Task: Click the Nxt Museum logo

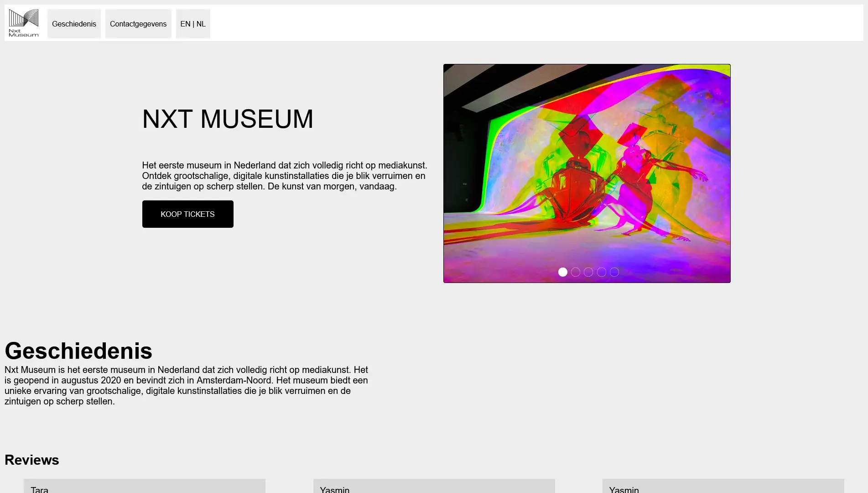Action: pos(24,23)
